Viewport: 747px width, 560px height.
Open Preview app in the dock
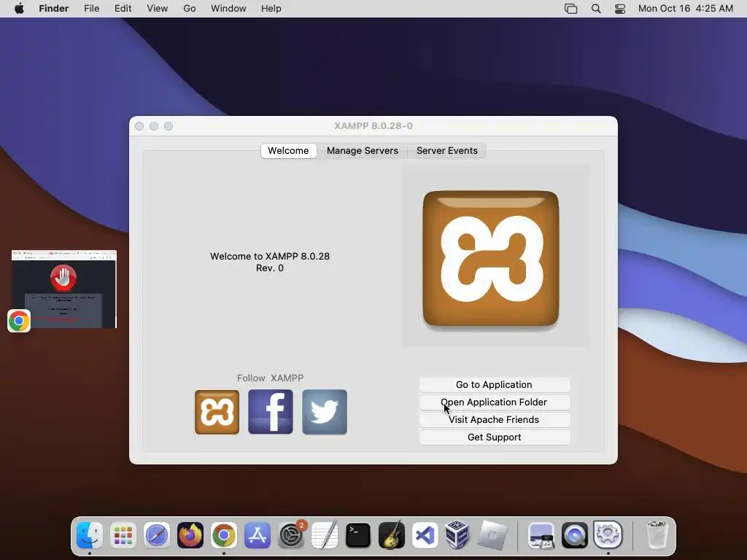coord(541,534)
